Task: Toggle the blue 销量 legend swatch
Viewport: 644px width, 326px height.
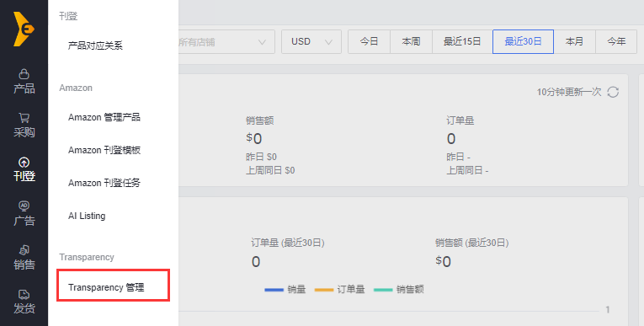Action: tap(274, 290)
